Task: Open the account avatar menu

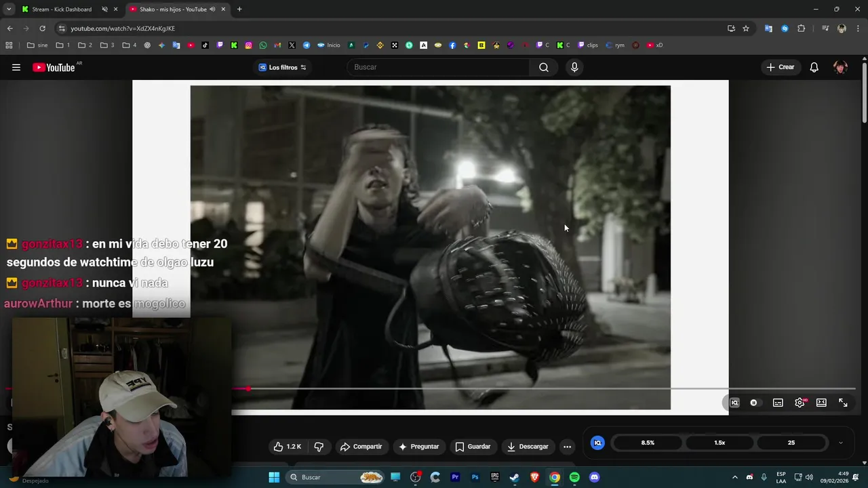Action: click(x=840, y=67)
